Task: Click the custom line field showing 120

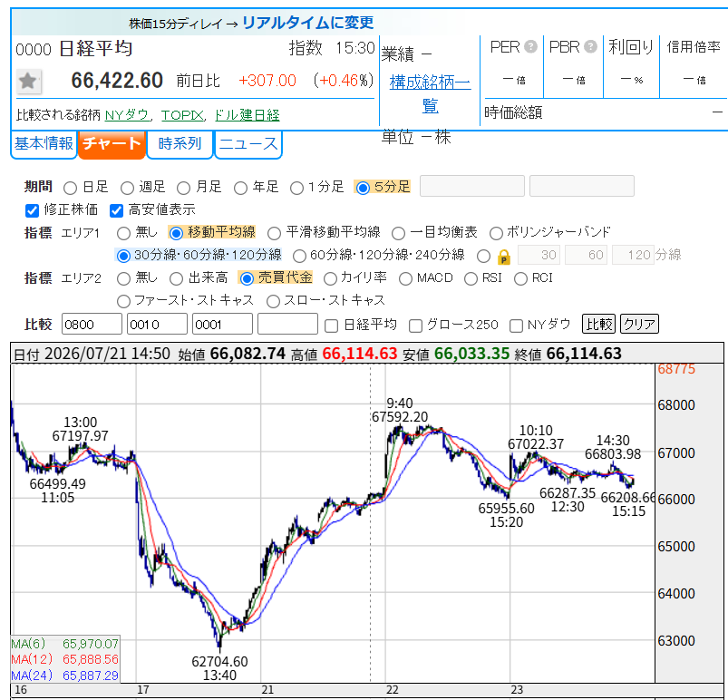Action: [x=634, y=255]
